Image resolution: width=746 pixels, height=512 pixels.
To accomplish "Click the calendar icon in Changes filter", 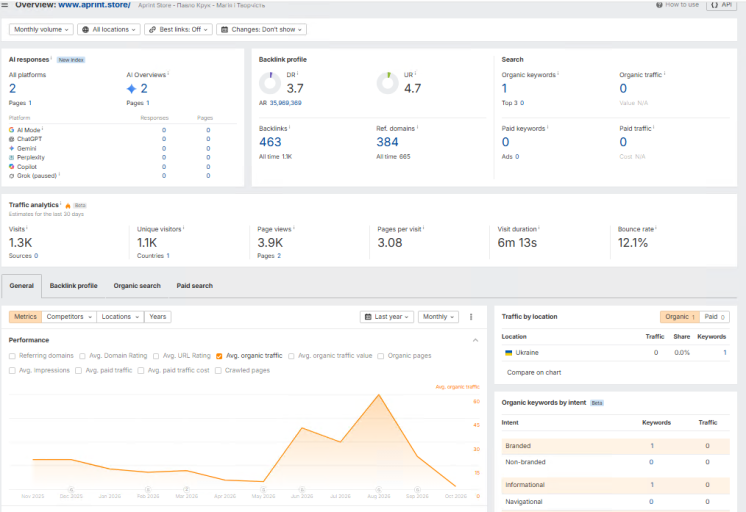I will tap(225, 30).
